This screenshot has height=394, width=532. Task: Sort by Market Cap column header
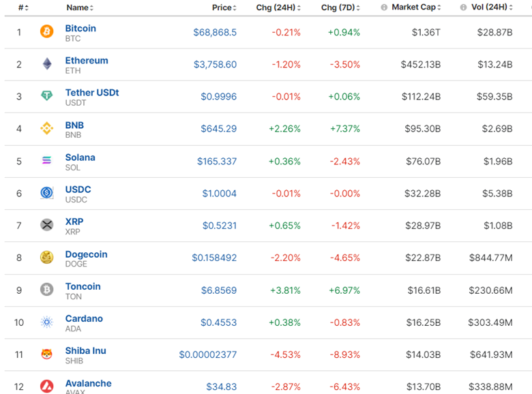pyautogui.click(x=416, y=7)
